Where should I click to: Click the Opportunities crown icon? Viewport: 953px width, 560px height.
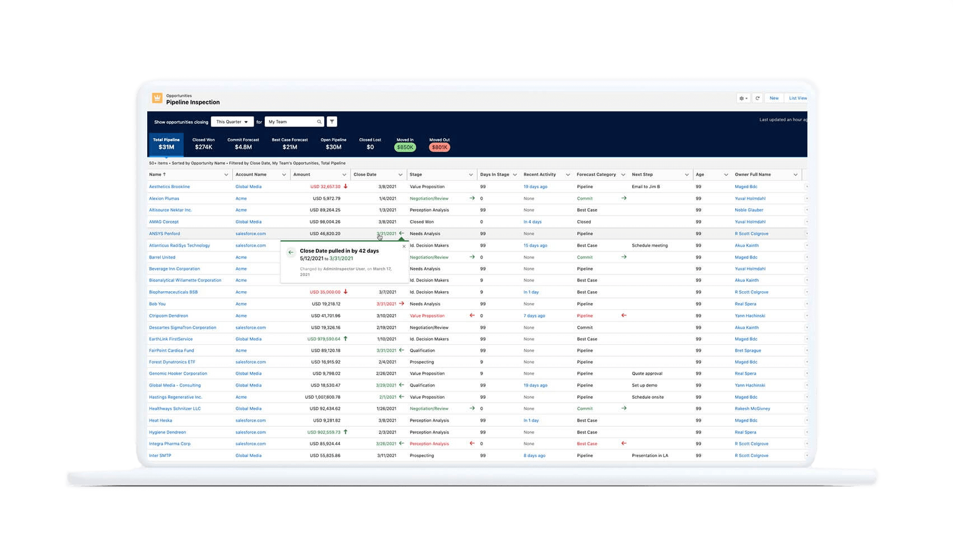(x=157, y=99)
